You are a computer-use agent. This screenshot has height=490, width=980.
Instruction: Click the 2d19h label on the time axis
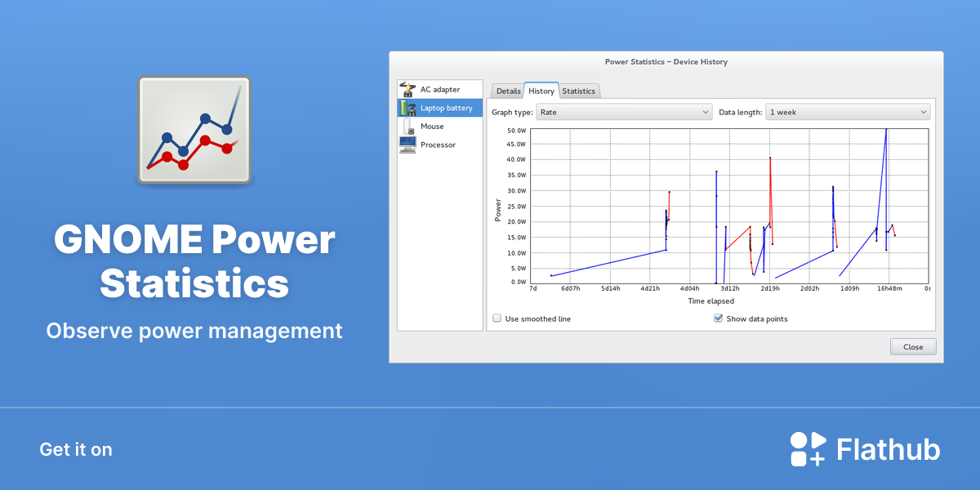click(x=769, y=288)
